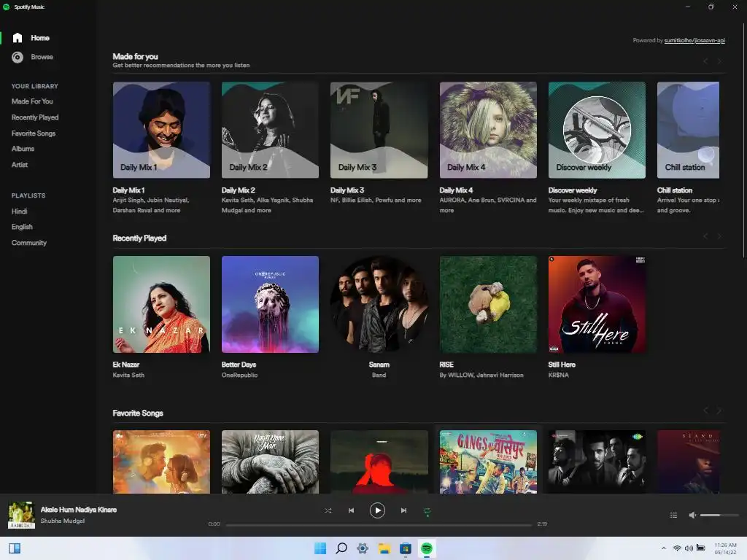Open Sanam band circular picture

pos(379,304)
